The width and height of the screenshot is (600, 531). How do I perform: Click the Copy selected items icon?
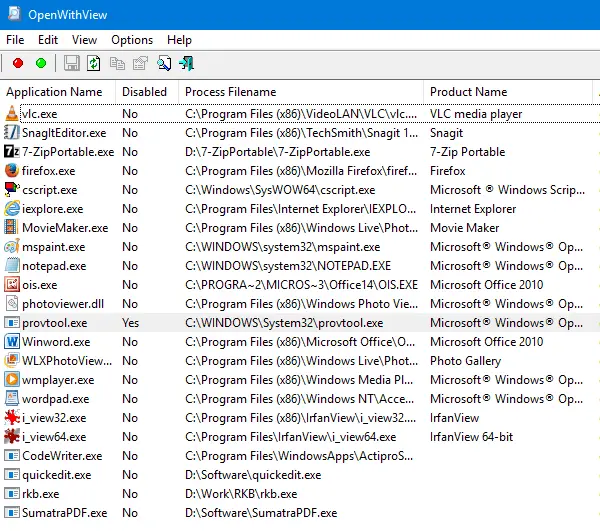[117, 64]
